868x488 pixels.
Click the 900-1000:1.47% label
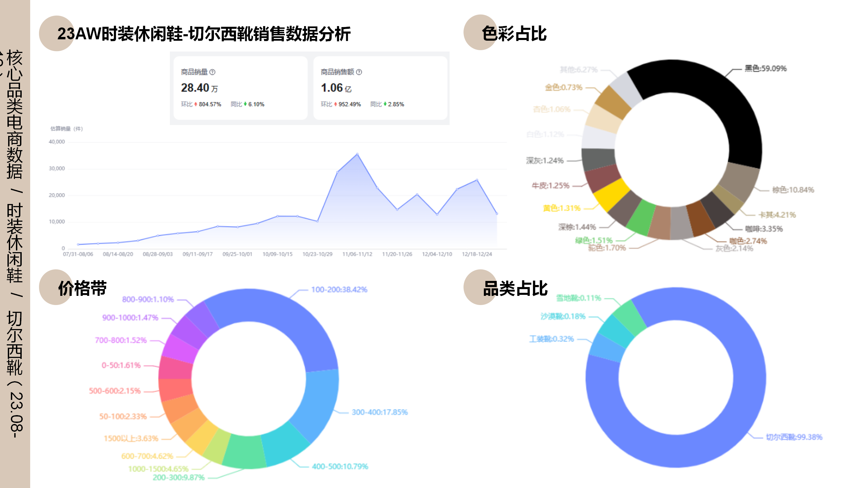[x=130, y=318]
